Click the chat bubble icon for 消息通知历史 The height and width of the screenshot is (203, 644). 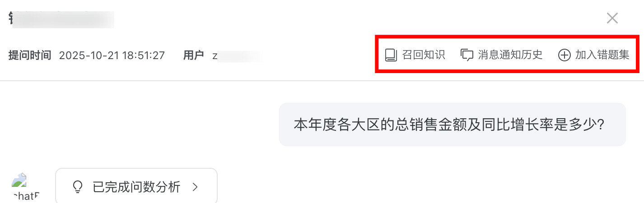point(467,55)
